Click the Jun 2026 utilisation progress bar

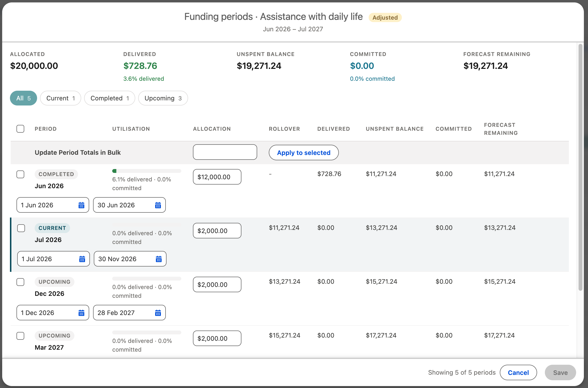147,171
